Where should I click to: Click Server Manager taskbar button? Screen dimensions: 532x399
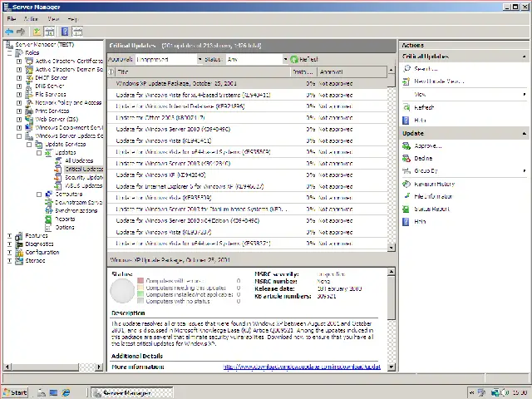pyautogui.click(x=132, y=392)
